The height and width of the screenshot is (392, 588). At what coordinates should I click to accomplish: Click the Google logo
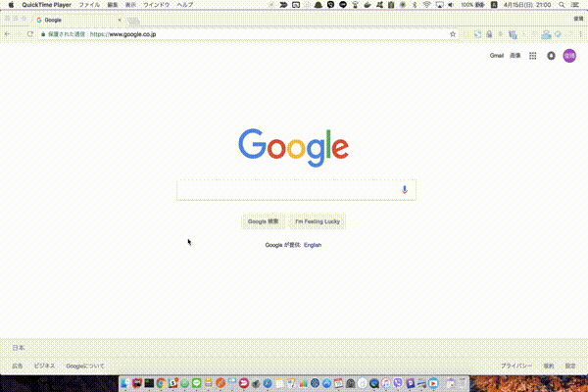pyautogui.click(x=294, y=147)
